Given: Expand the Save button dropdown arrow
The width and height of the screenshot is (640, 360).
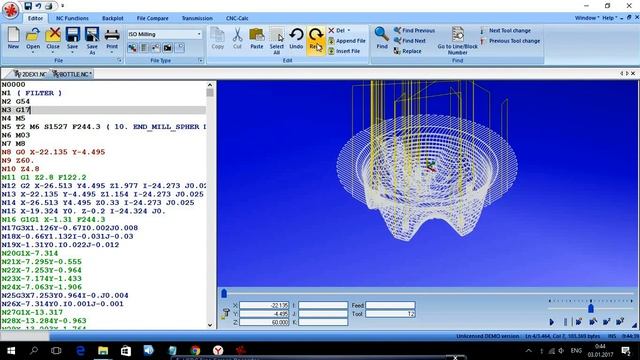Looking at the screenshot, I should (72, 52).
